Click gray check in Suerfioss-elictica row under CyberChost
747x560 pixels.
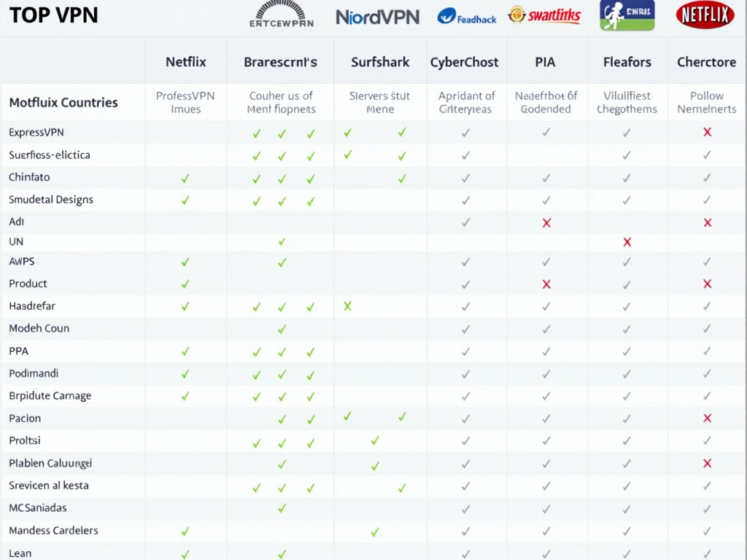(x=465, y=155)
